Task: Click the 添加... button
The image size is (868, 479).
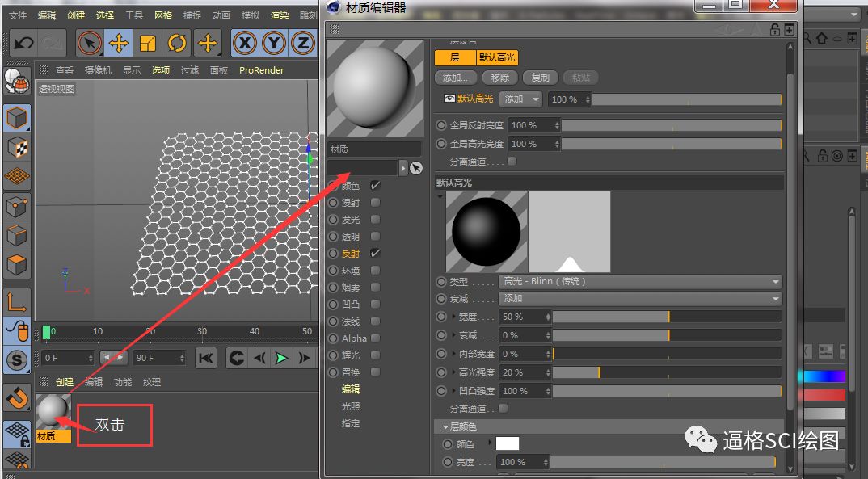Action: (455, 78)
